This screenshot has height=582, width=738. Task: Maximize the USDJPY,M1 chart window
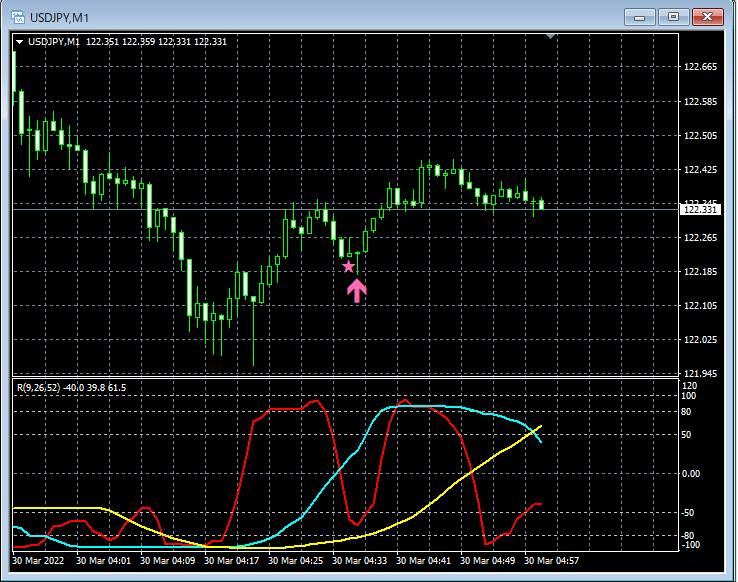coord(674,17)
